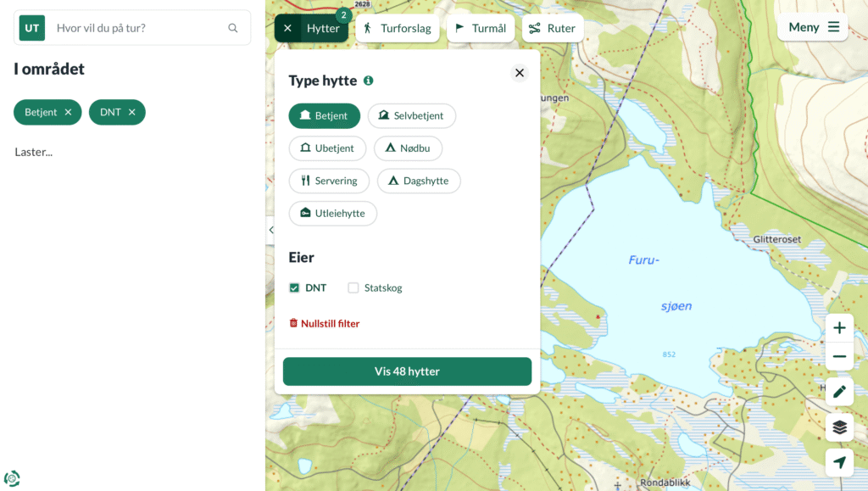
Task: Zoom out with the minus button
Action: pos(839,356)
